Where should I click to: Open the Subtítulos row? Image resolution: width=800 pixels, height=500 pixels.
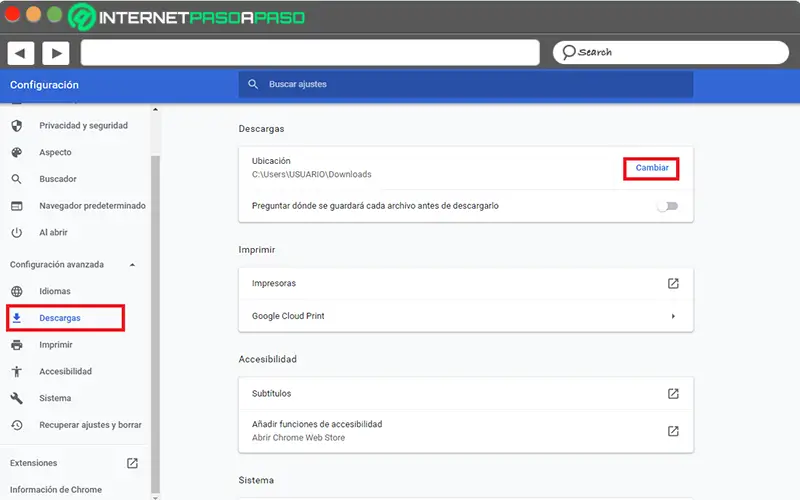point(465,393)
